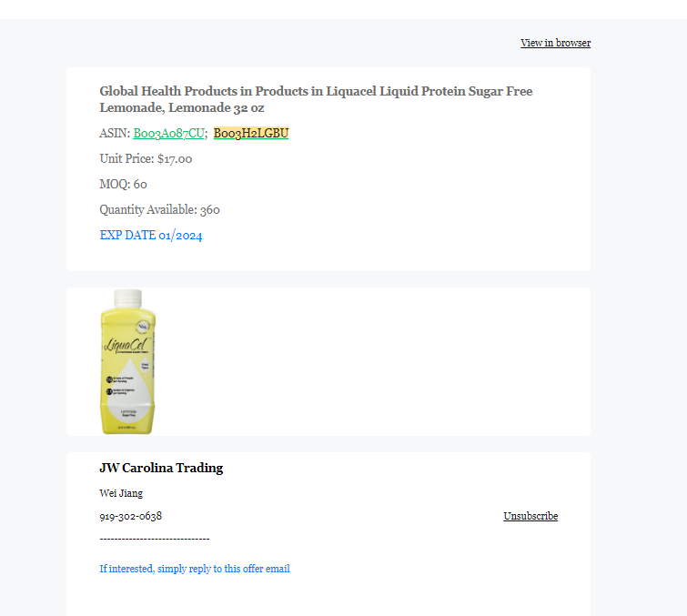Click the EXP DATE 01/2024 text
The image size is (687, 616).
[151, 236]
